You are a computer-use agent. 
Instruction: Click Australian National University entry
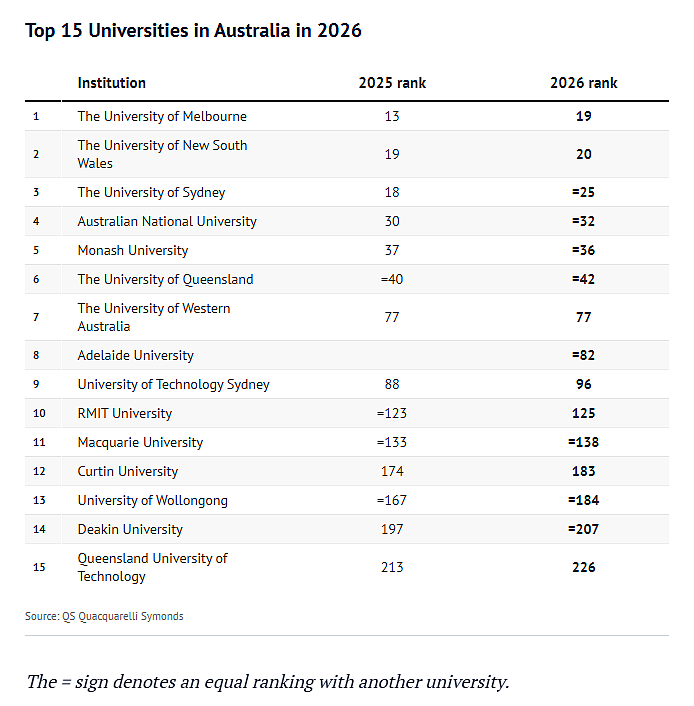click(167, 221)
